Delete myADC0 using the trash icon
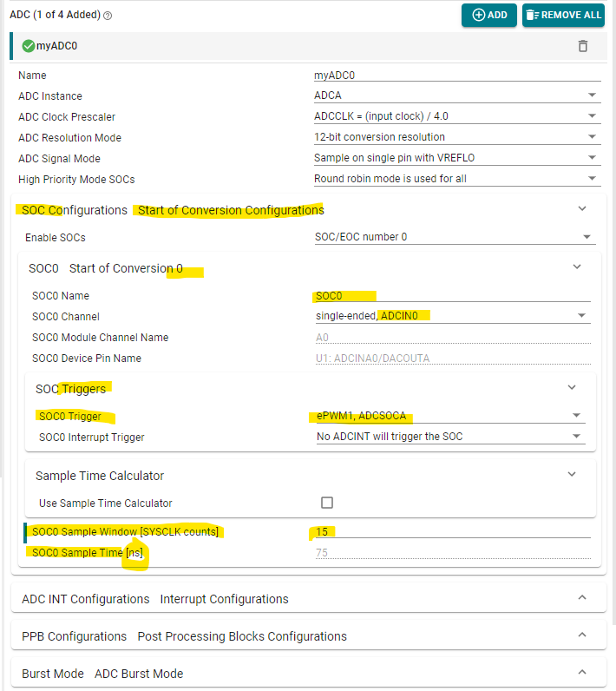Image resolution: width=616 pixels, height=691 pixels. 582,46
